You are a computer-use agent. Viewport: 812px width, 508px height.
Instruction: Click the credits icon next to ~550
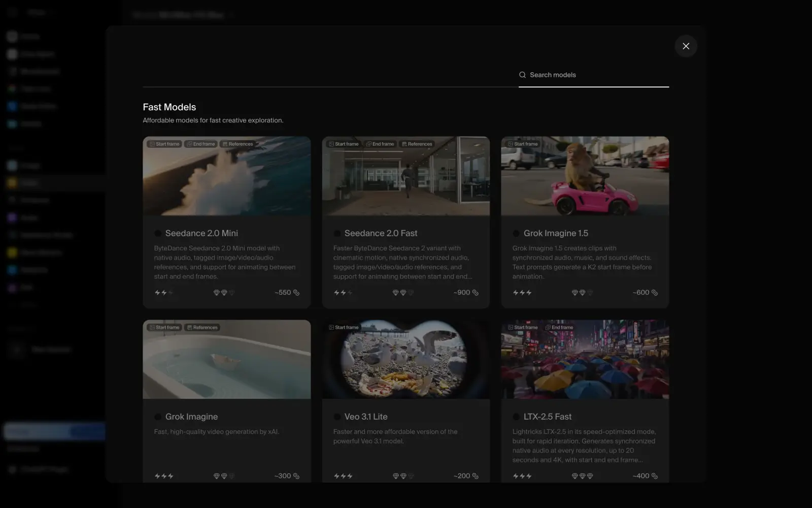(x=296, y=293)
